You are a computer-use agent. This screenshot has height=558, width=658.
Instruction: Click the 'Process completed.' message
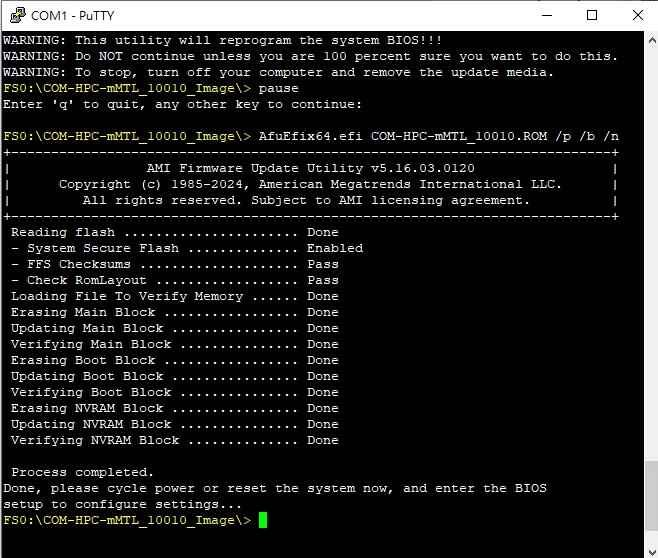83,472
